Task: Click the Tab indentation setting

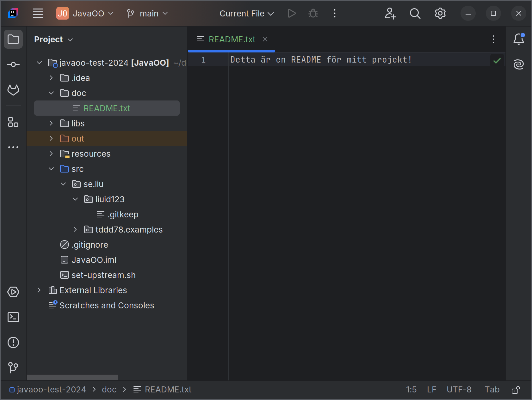Action: pos(492,390)
